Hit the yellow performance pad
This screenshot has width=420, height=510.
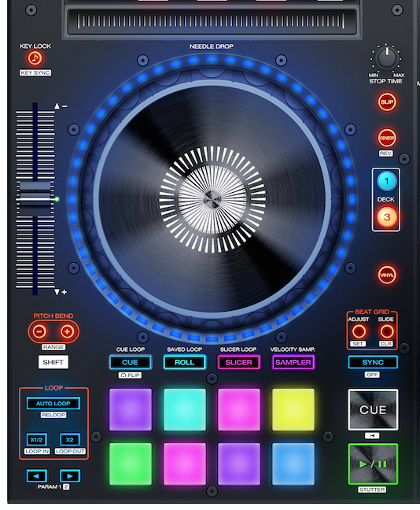pyautogui.click(x=293, y=410)
